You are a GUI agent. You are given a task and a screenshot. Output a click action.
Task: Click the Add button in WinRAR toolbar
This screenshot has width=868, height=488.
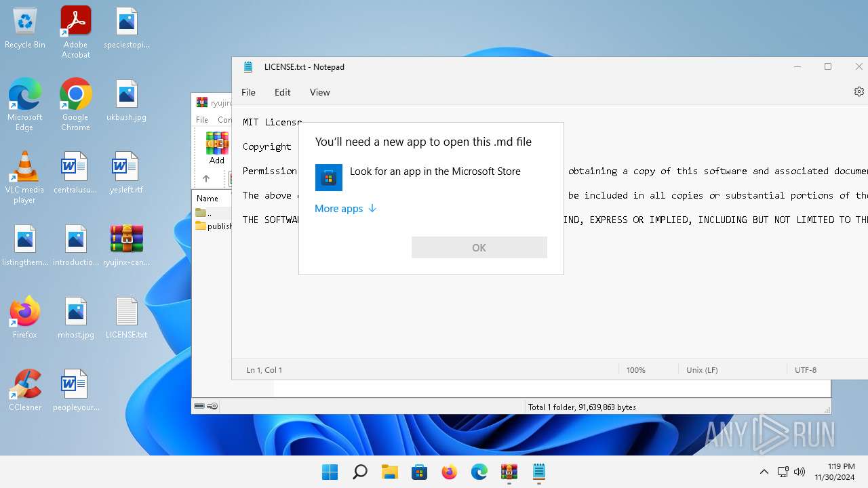click(217, 148)
